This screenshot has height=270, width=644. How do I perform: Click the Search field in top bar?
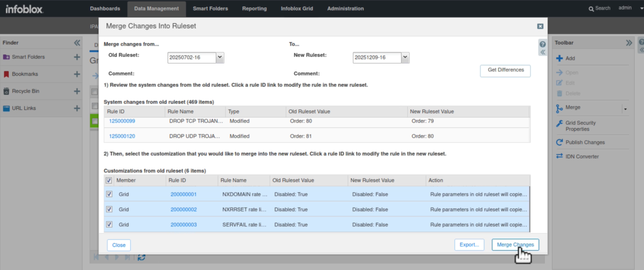602,8
